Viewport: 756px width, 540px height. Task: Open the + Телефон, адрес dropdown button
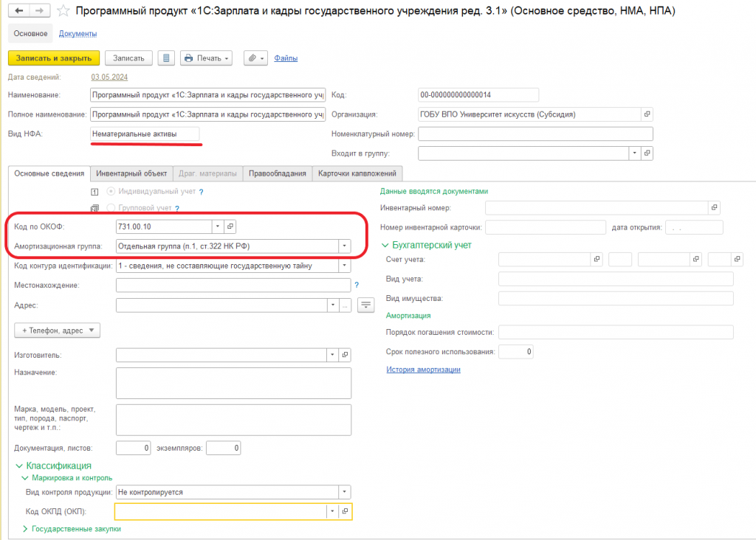58,330
